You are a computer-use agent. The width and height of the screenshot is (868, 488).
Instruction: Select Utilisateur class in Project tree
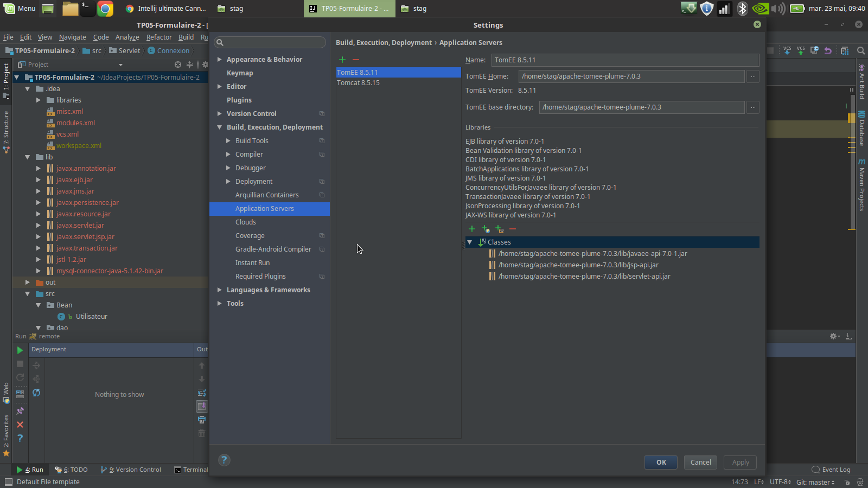pos(91,317)
